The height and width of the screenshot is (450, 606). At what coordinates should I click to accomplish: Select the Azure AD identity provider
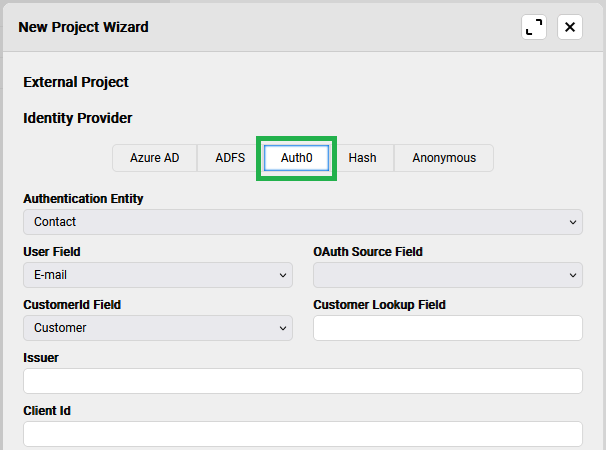point(154,158)
